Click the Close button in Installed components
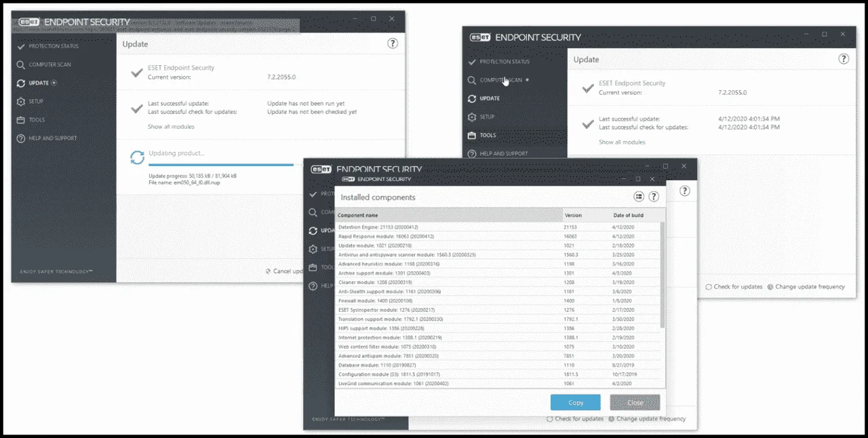 (x=635, y=402)
